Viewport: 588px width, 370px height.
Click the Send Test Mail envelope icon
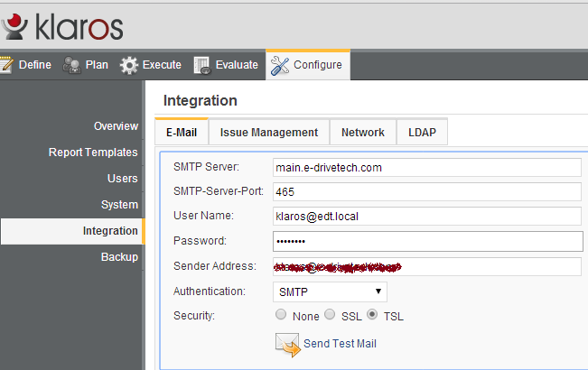(287, 344)
